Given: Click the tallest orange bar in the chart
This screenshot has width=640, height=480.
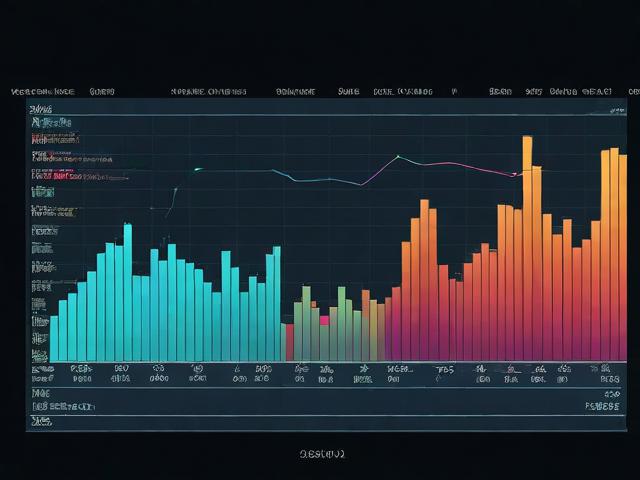Looking at the screenshot, I should (527, 250).
